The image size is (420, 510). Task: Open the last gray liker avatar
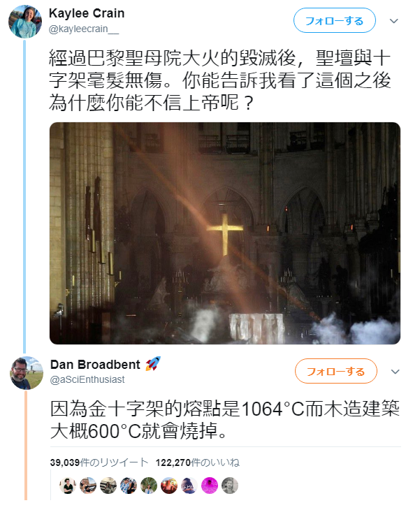230,486
